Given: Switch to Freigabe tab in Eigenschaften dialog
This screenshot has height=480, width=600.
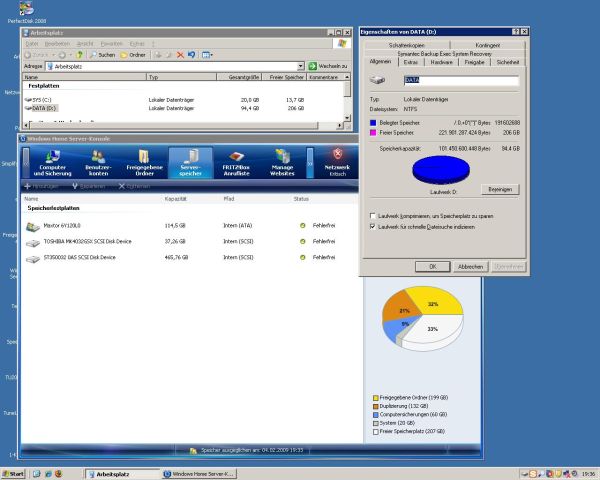Looking at the screenshot, I should coord(474,62).
